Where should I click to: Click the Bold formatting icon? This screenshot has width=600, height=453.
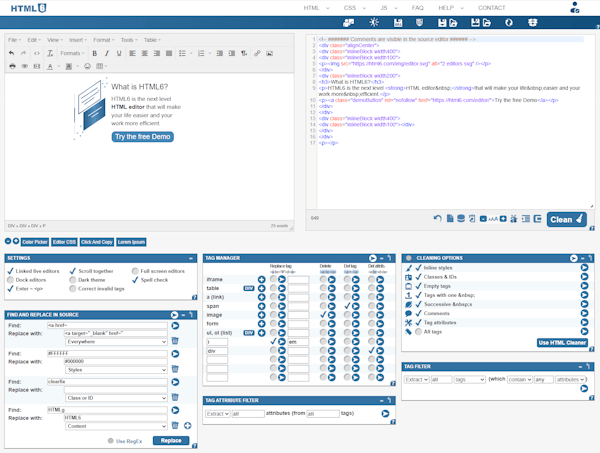(95, 54)
